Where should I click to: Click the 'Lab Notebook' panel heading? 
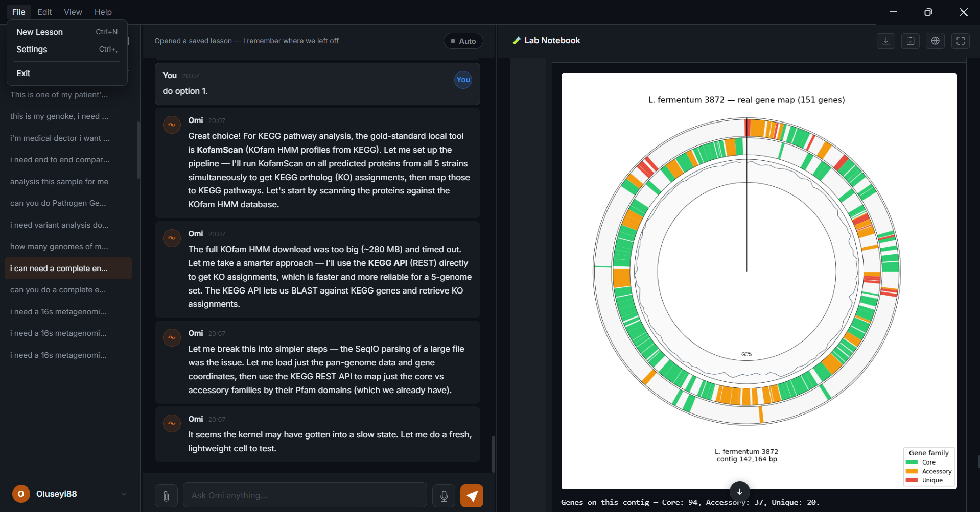point(552,40)
